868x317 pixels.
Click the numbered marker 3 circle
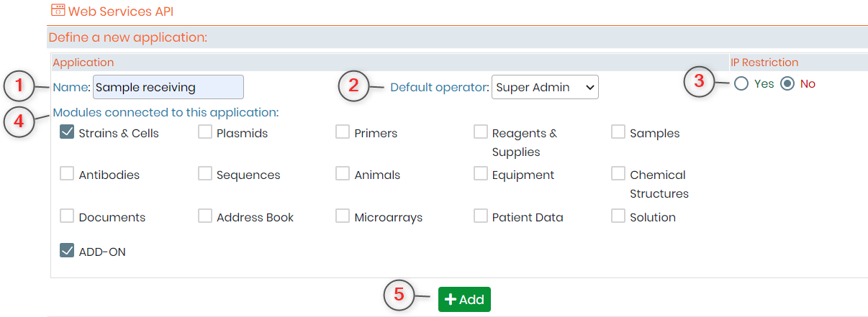coord(699,81)
